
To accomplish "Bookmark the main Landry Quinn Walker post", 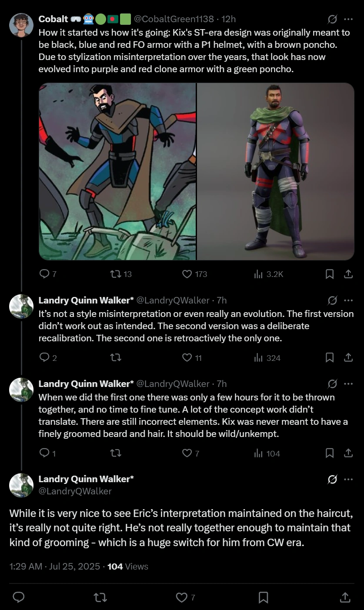I will coord(263,597).
